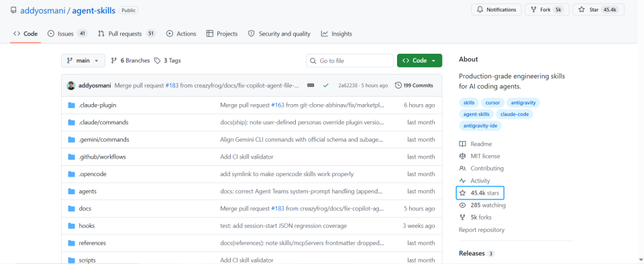Open commit message ellipsis expander
644x264 pixels.
pyautogui.click(x=311, y=85)
